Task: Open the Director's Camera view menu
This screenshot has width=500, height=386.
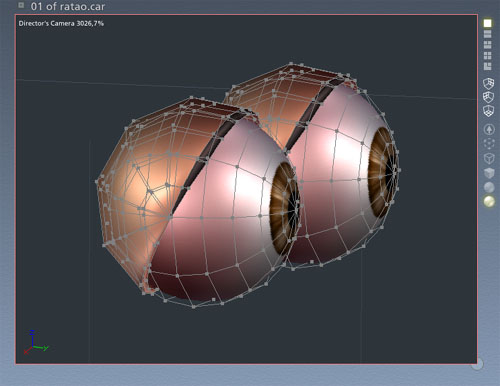Action: click(x=61, y=23)
